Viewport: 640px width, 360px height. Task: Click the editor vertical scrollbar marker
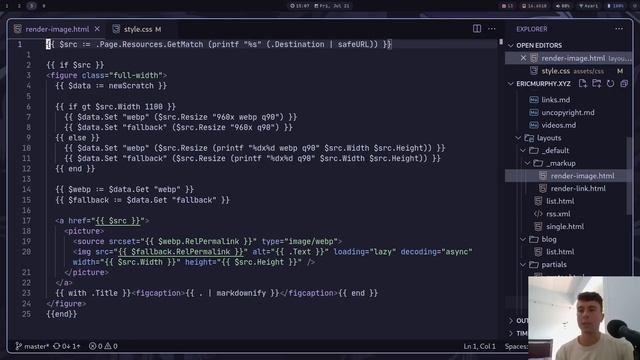point(501,42)
